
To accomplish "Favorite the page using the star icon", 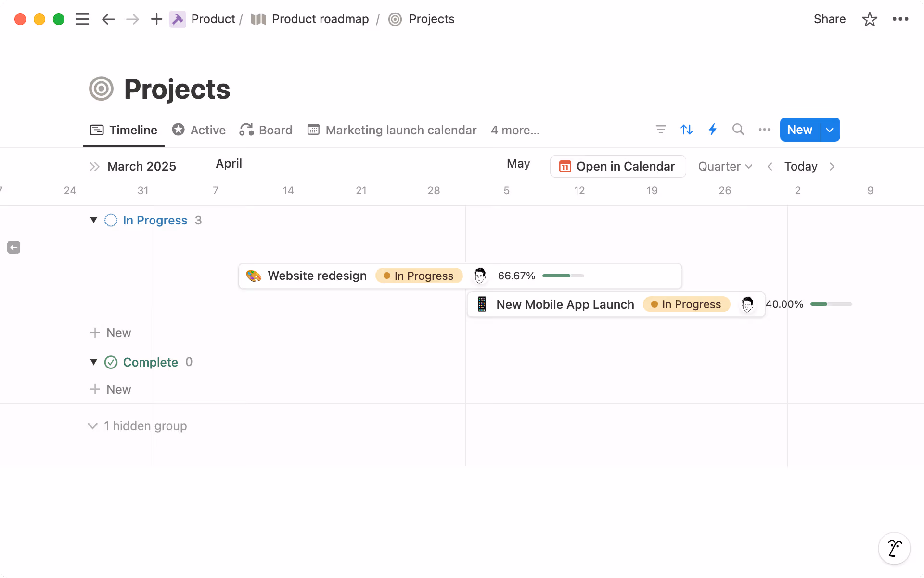I will click(x=870, y=19).
